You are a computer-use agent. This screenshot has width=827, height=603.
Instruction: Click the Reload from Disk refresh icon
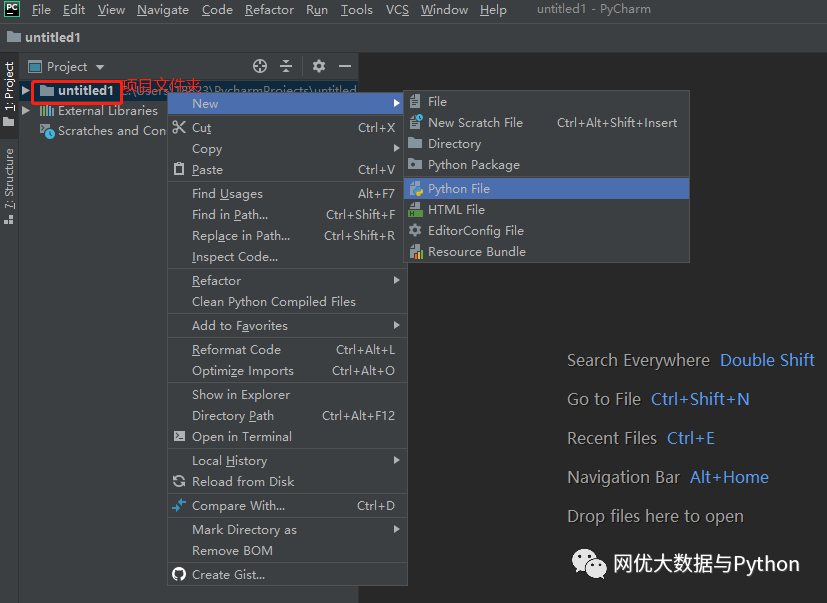(179, 481)
